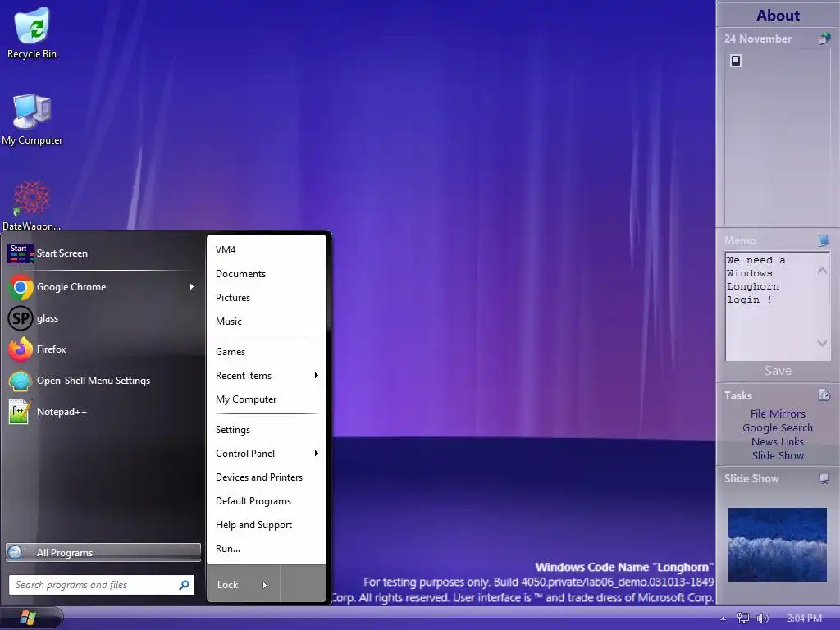
Task: Click the All Programs arrow icon
Action: click(x=16, y=552)
